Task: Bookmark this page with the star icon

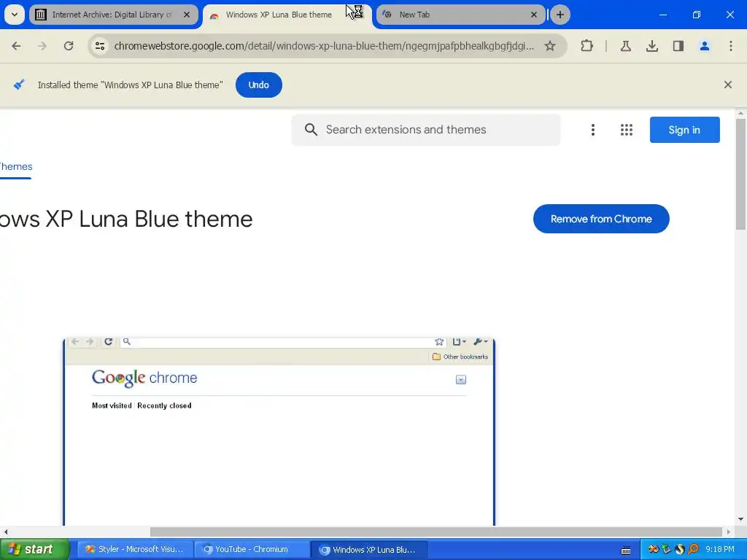Action: tap(550, 46)
